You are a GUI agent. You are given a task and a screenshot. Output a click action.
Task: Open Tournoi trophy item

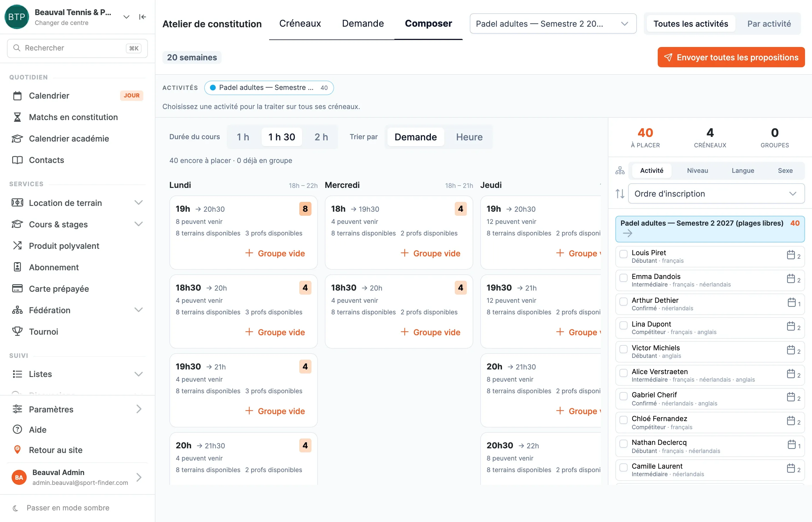point(77,331)
